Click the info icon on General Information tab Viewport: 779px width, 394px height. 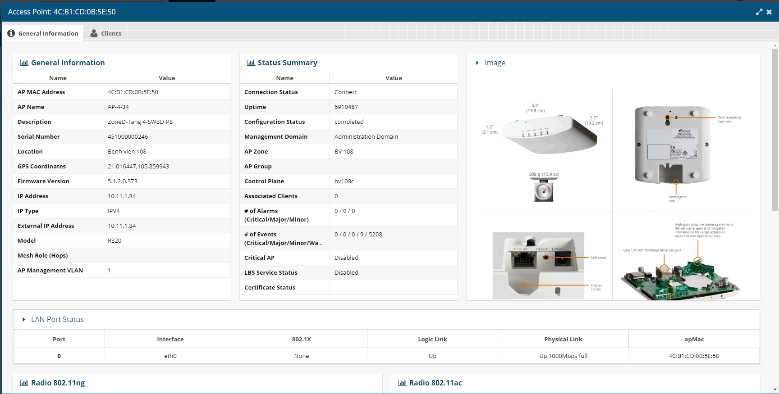pyautogui.click(x=11, y=33)
